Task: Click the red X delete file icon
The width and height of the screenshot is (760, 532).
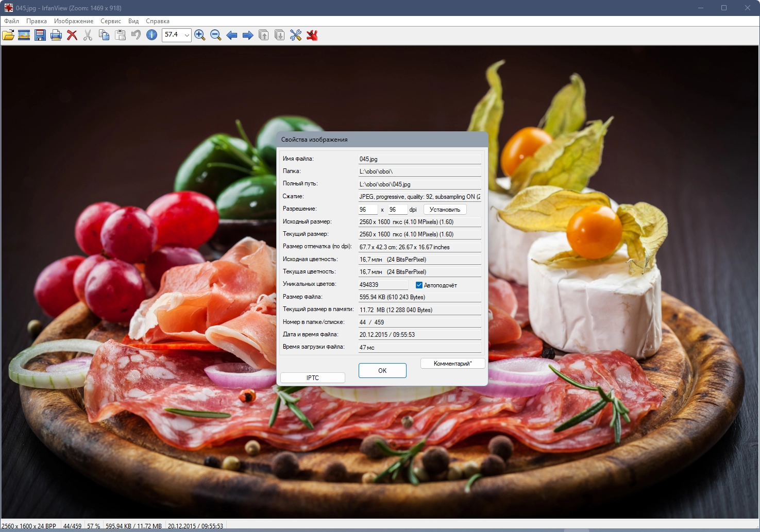Action: tap(72, 35)
